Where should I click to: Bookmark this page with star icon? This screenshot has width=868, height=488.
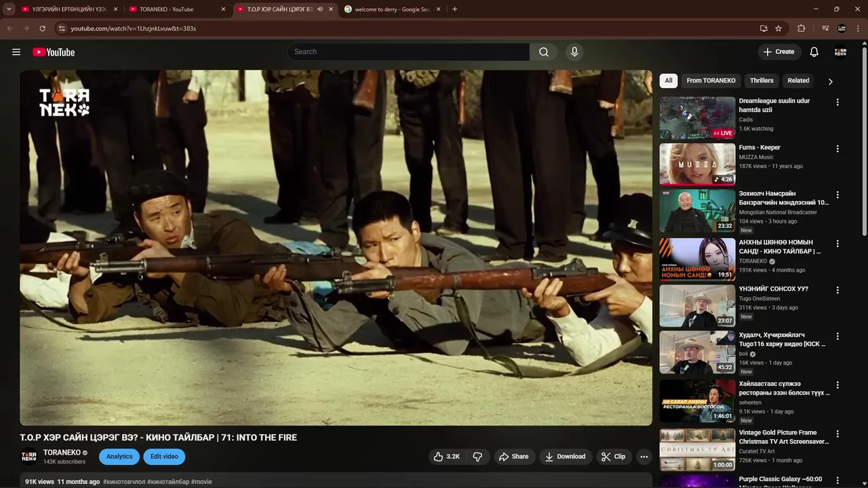778,28
